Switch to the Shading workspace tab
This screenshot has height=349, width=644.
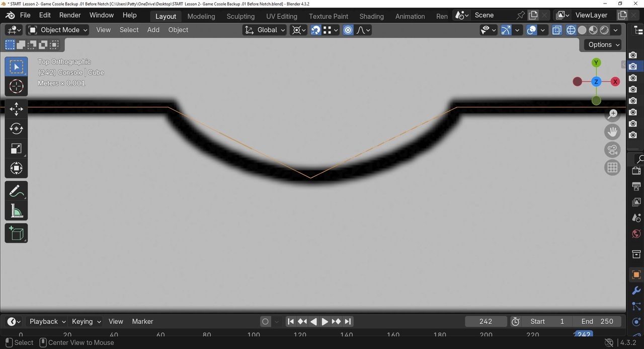[x=371, y=16]
